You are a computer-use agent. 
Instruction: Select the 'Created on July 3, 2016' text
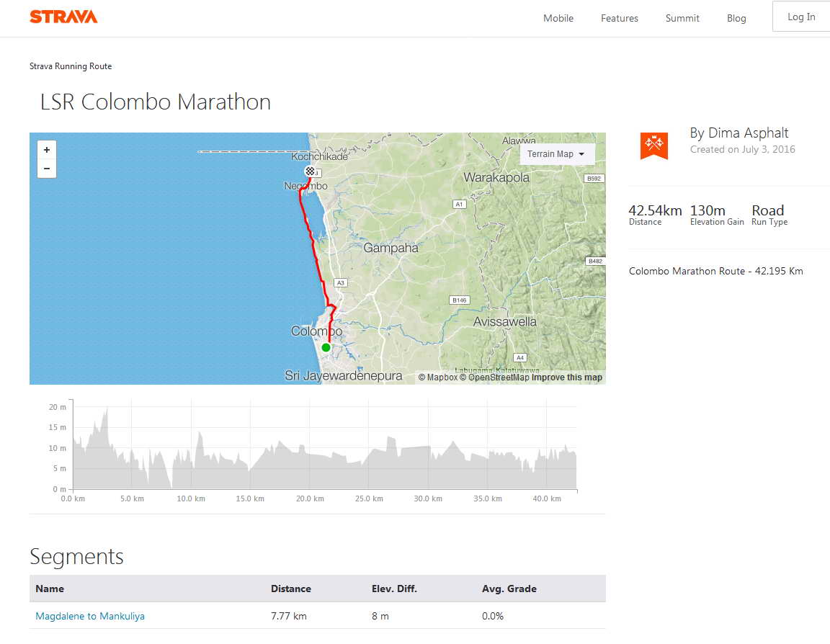[742, 149]
